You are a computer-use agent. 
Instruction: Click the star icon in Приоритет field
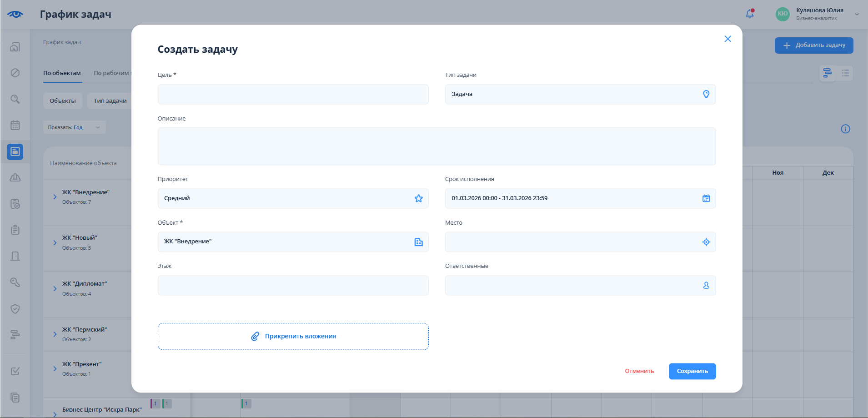coord(418,198)
